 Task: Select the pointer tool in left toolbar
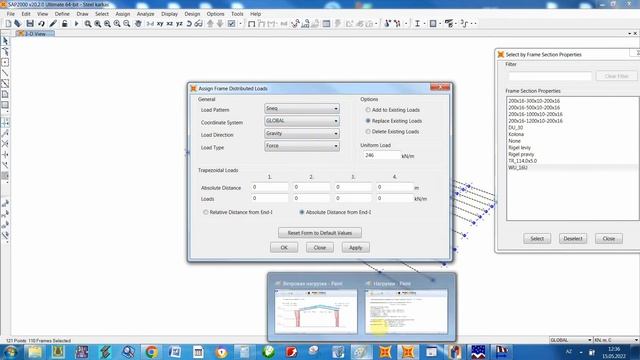click(5, 41)
